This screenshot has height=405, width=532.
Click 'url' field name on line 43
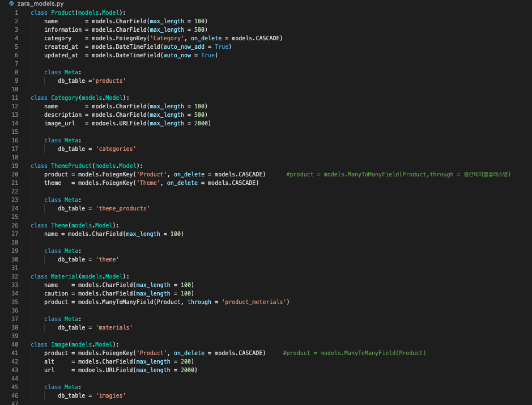tap(49, 370)
